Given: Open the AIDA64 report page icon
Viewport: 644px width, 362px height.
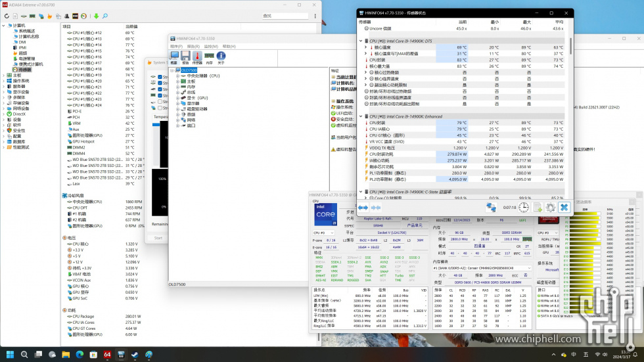Looking at the screenshot, I should [x=15, y=16].
